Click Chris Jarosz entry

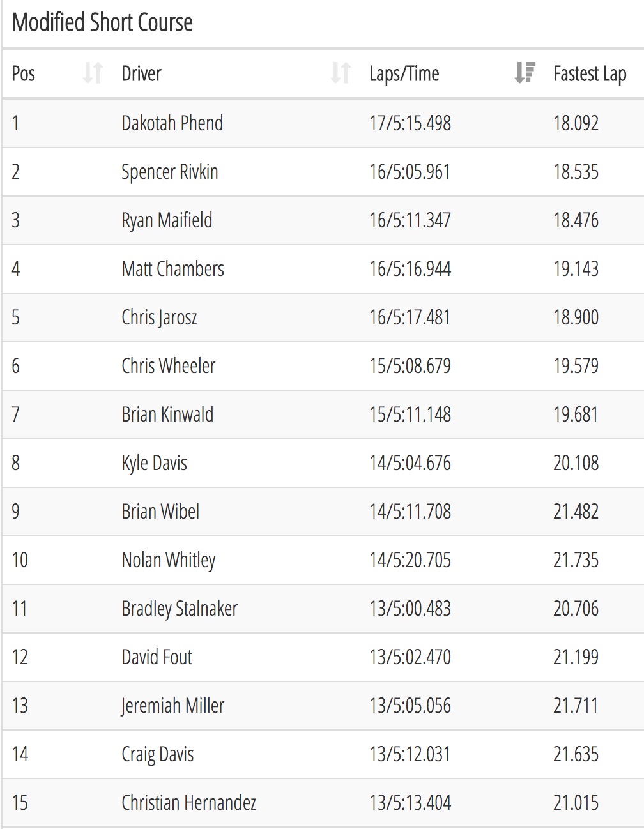tap(159, 317)
